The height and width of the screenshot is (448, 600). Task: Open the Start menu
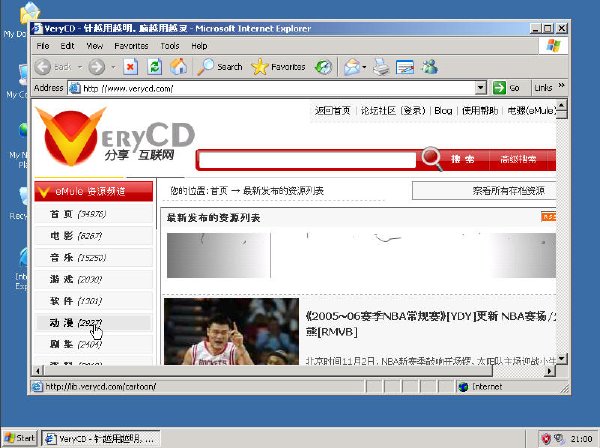(19, 438)
